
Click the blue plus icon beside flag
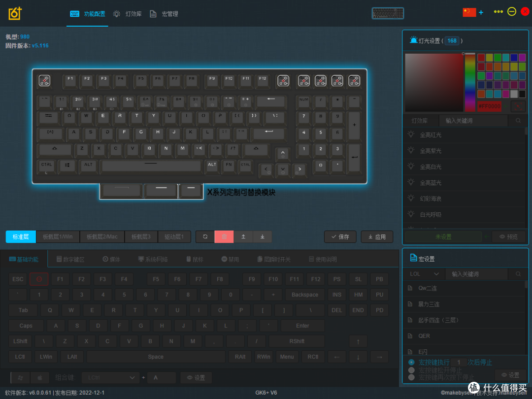pyautogui.click(x=481, y=12)
